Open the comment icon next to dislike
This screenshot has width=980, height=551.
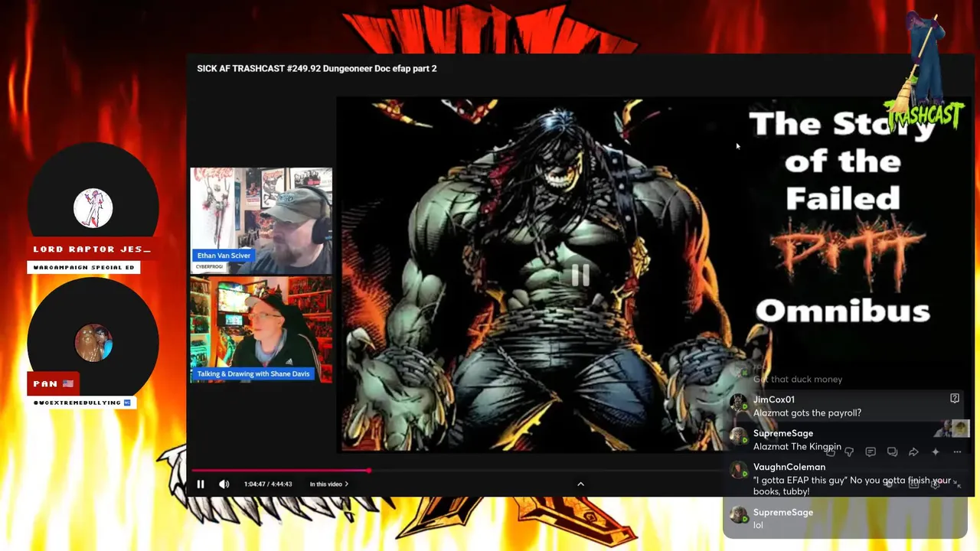point(871,452)
